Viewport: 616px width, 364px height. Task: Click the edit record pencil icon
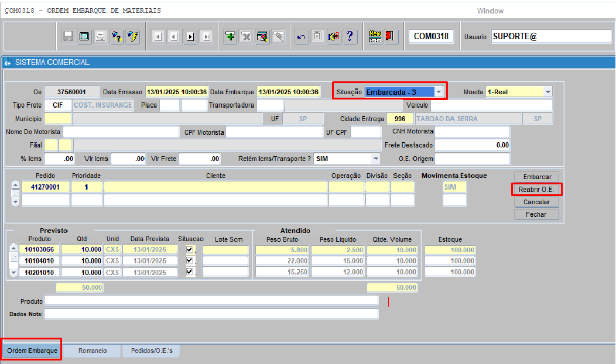262,36
